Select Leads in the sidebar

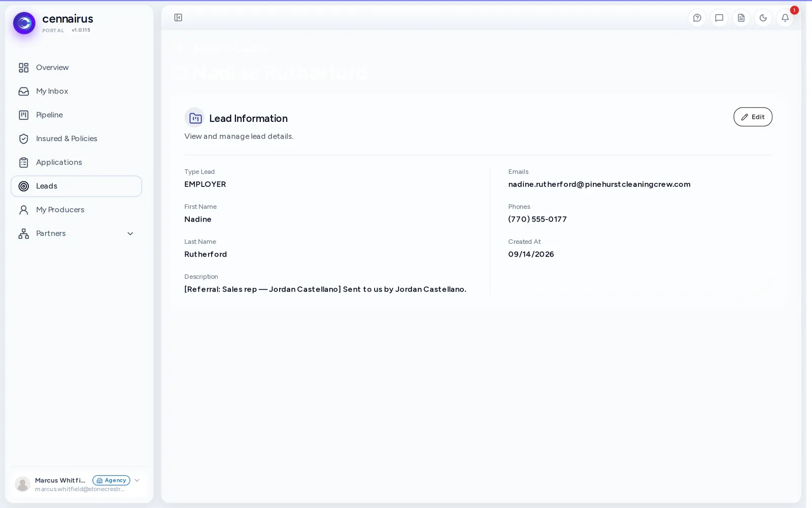[76, 186]
